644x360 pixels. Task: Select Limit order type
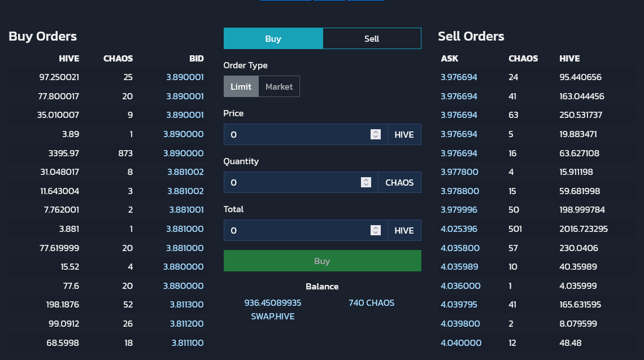point(241,86)
